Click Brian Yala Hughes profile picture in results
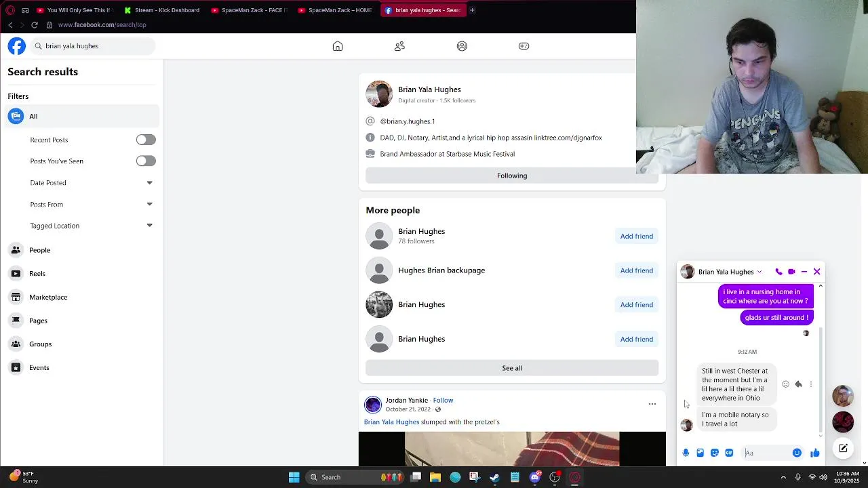This screenshot has height=488, width=868. 379,94
